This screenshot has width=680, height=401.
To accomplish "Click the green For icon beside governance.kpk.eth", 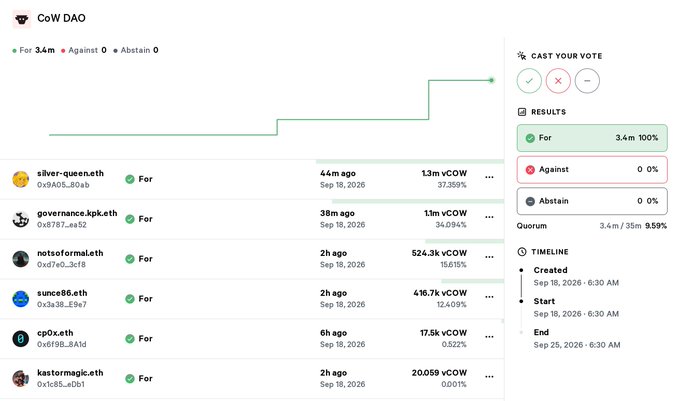I will point(130,219).
